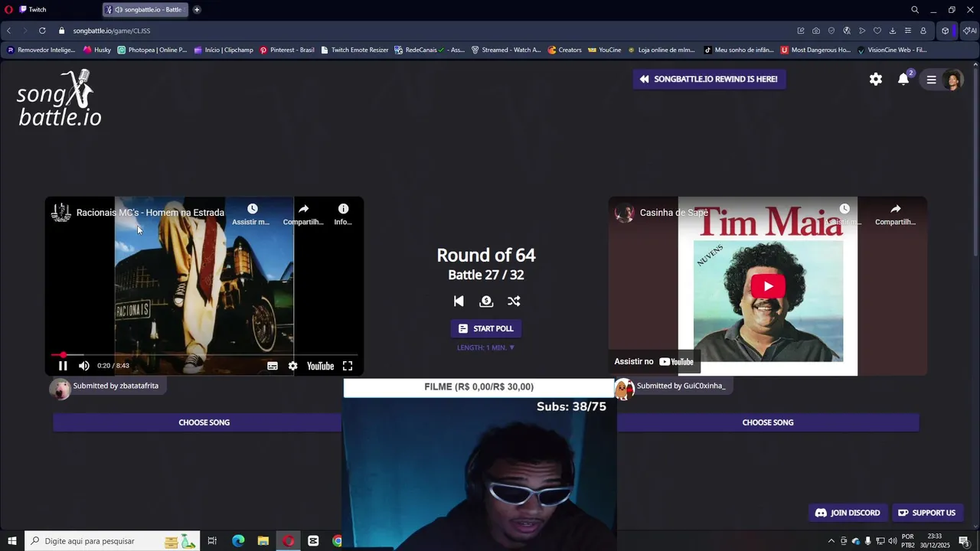
Task: Choose song by zbatatafrita
Action: (204, 422)
